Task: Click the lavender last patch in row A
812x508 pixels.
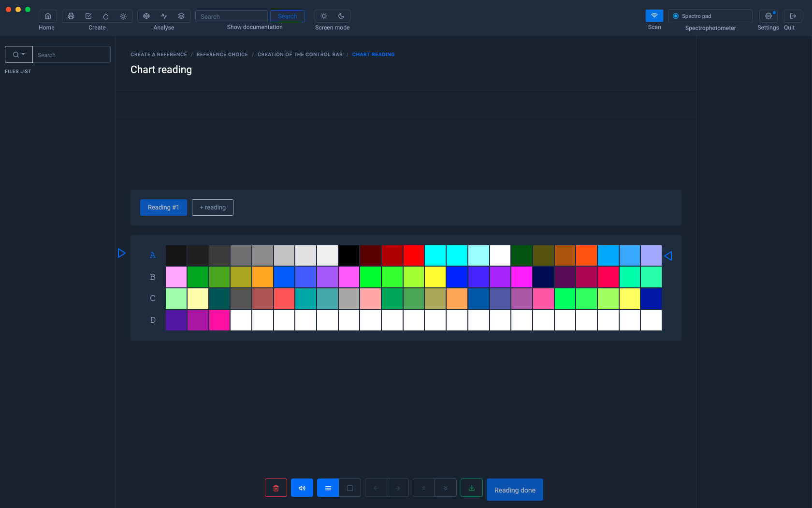Action: (651, 255)
